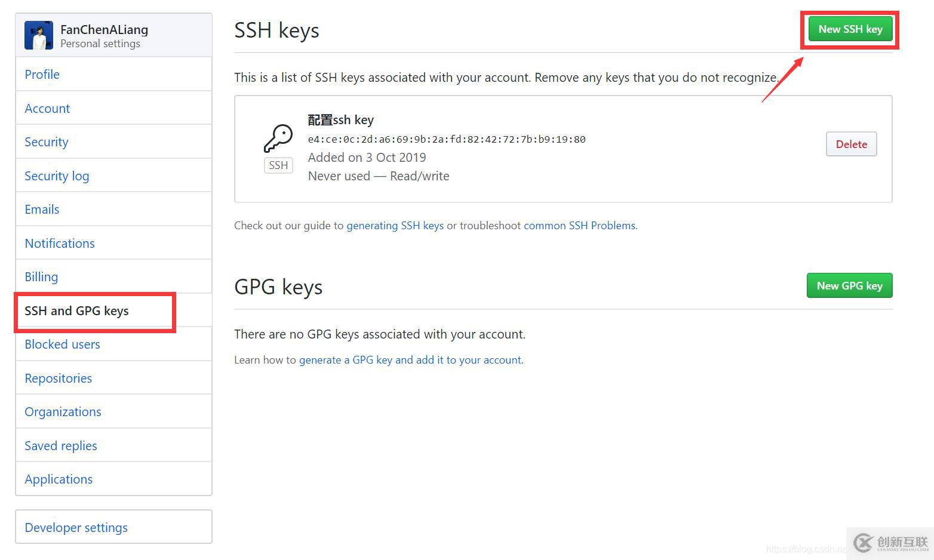This screenshot has width=934, height=560.
Task: Click the generate a GPG key link
Action: click(410, 360)
